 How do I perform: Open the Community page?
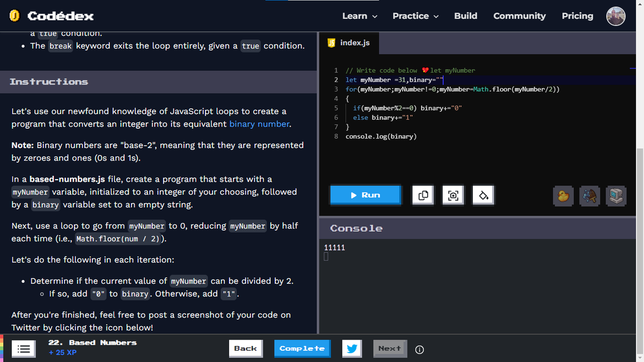(x=519, y=16)
